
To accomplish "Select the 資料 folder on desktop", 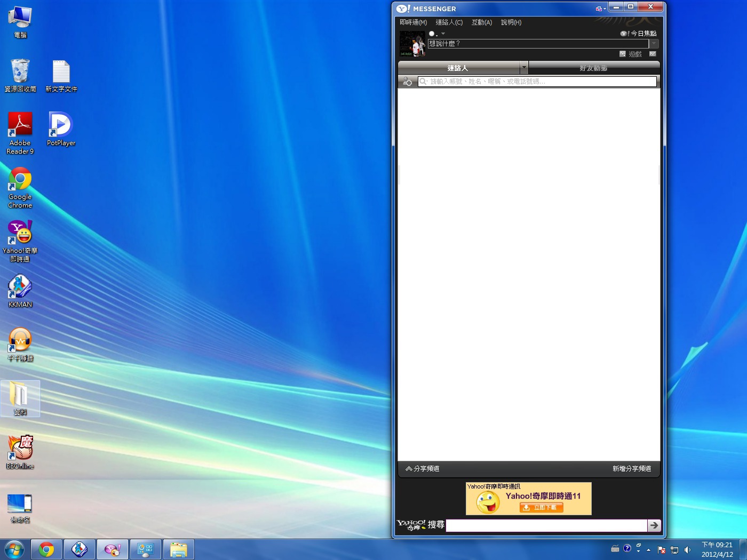I will pyautogui.click(x=20, y=398).
